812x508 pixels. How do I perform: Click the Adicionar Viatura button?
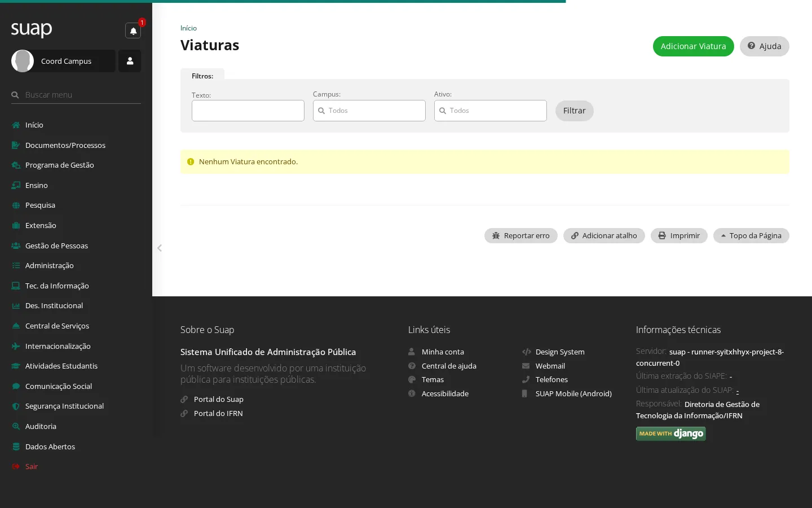click(693, 46)
